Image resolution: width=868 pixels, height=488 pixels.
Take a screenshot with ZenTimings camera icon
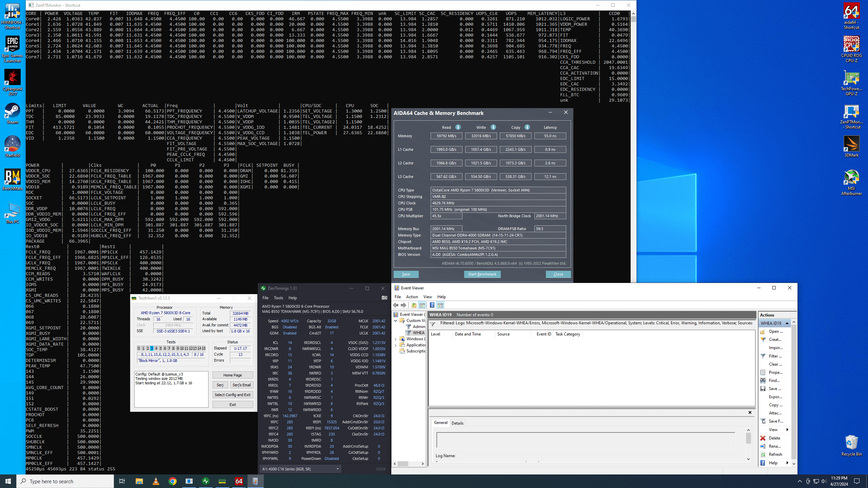pos(384,298)
